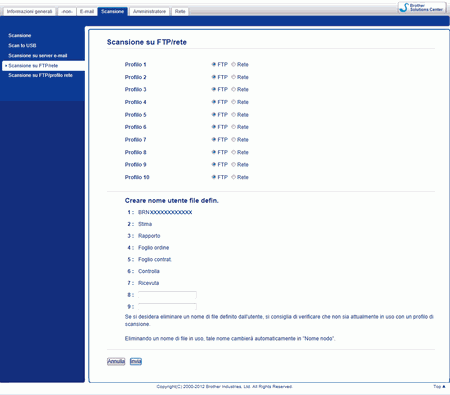
Task: Click the Invia submit button
Action: [136, 361]
